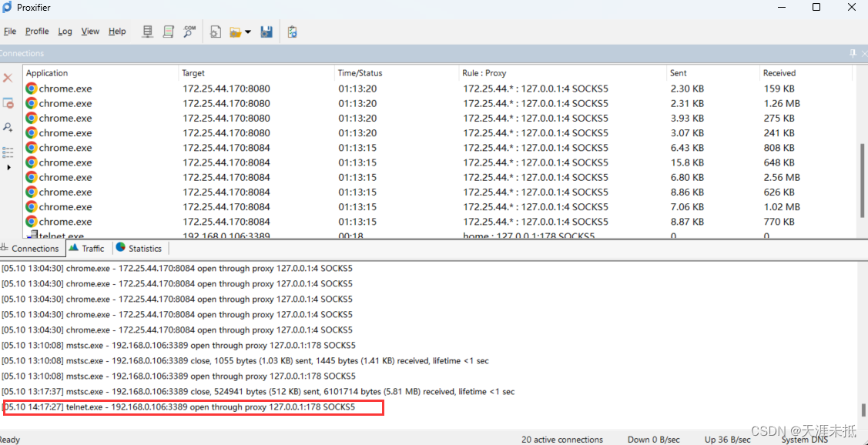The height and width of the screenshot is (445, 868).
Task: Select the 6.80 KB sent cell
Action: (x=687, y=177)
